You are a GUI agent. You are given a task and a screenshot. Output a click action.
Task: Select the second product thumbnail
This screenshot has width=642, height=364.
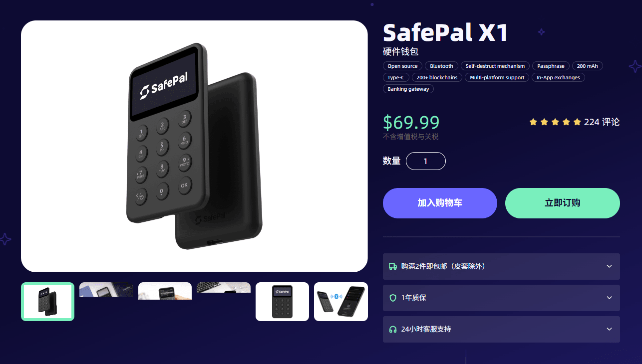click(106, 290)
